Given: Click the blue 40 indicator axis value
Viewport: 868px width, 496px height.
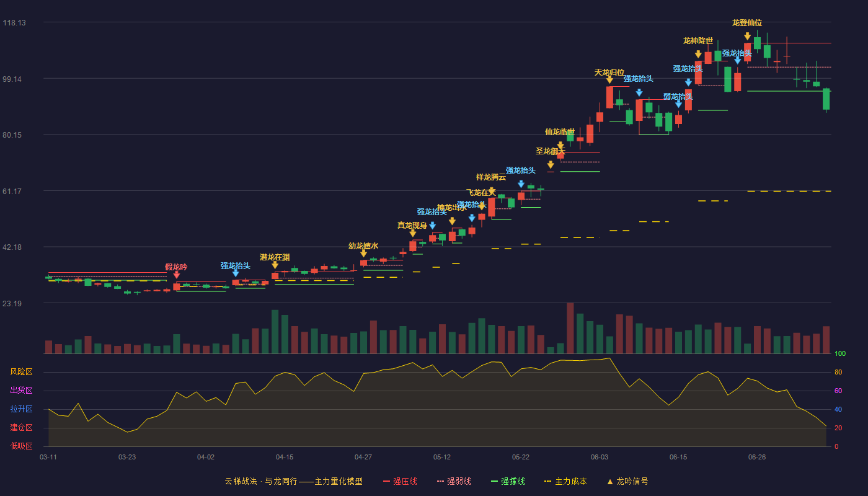Looking at the screenshot, I should tap(838, 409).
